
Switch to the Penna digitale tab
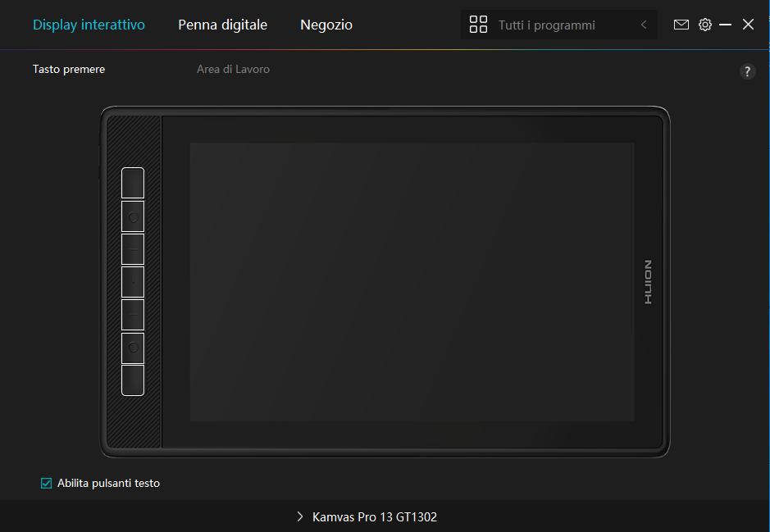222,25
